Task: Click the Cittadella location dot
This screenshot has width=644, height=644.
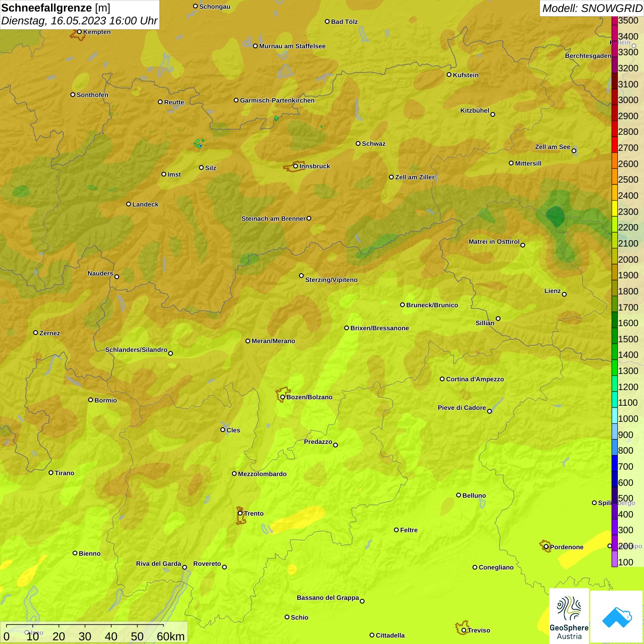Action: coord(372,635)
